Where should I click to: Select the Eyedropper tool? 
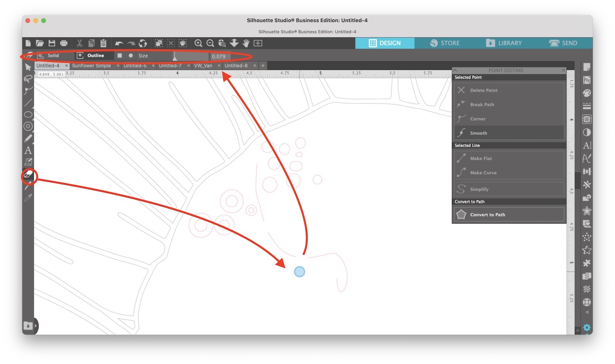coord(28,198)
